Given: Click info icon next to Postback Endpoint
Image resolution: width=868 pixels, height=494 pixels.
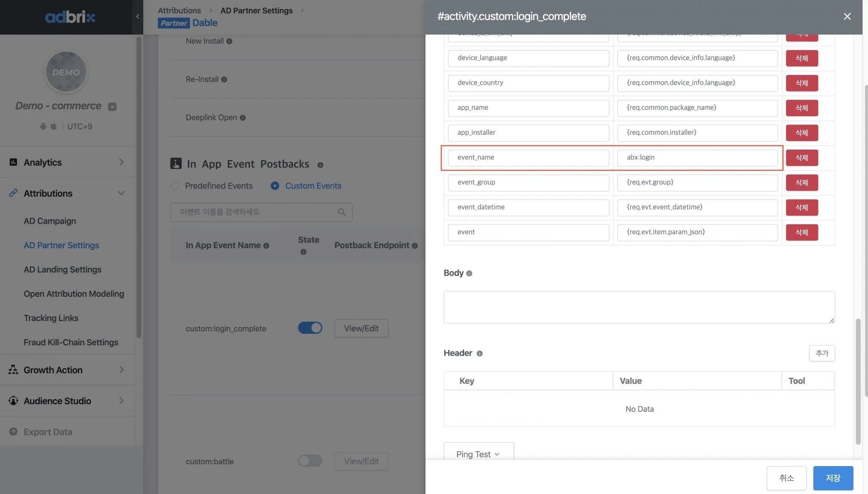Looking at the screenshot, I should (415, 246).
